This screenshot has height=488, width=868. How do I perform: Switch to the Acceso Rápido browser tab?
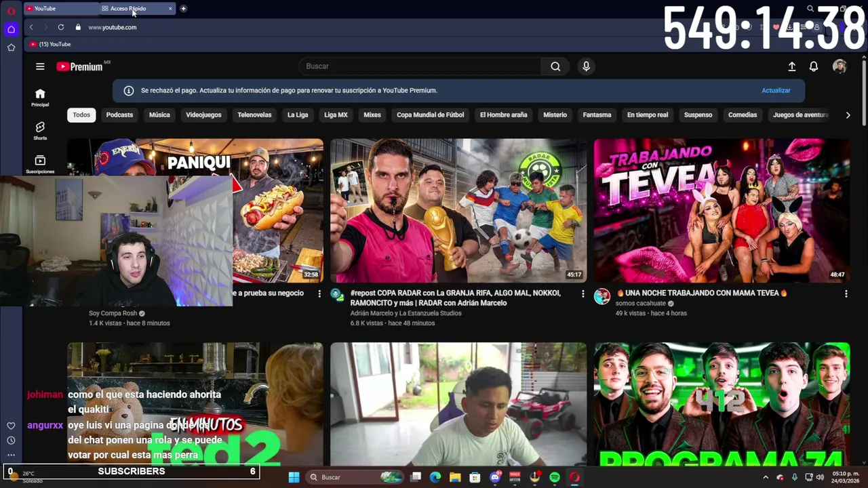click(x=136, y=8)
